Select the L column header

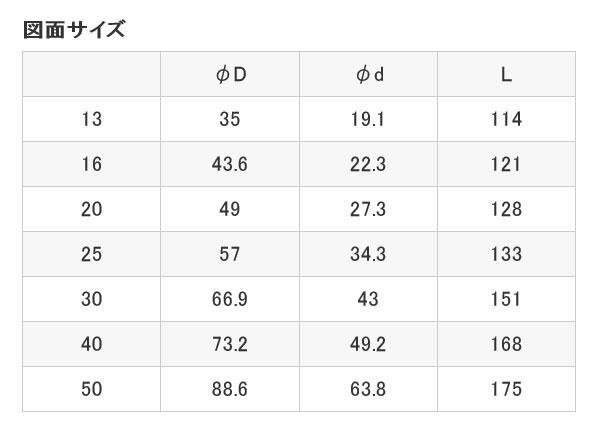coord(506,74)
